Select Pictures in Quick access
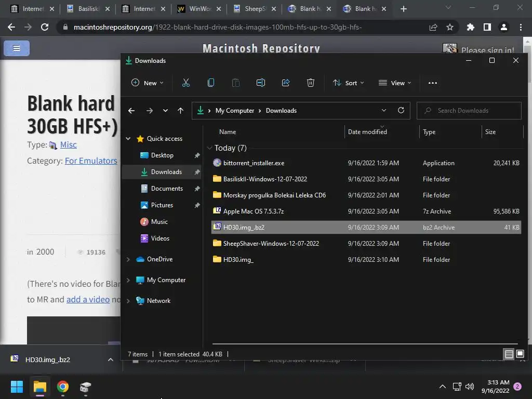 pos(162,205)
